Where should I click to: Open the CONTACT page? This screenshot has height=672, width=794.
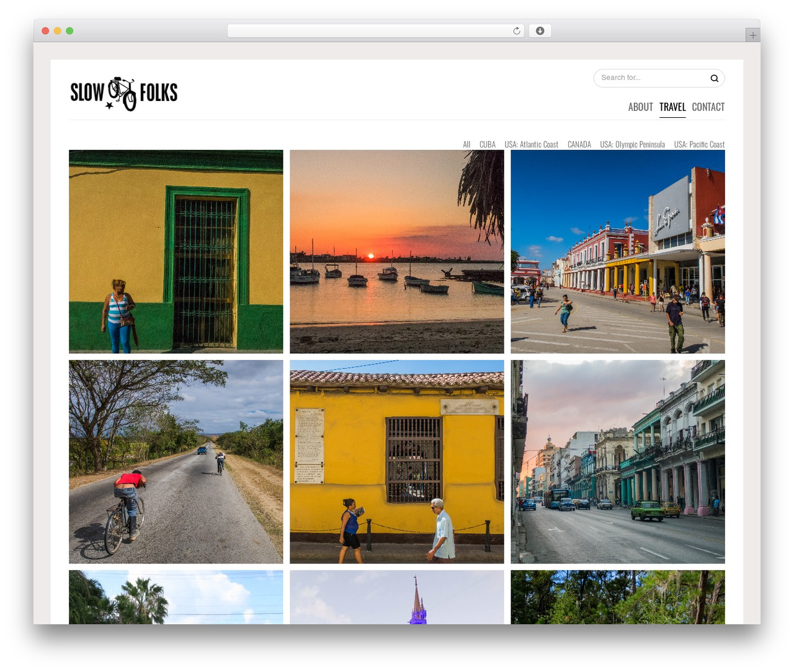click(x=708, y=107)
